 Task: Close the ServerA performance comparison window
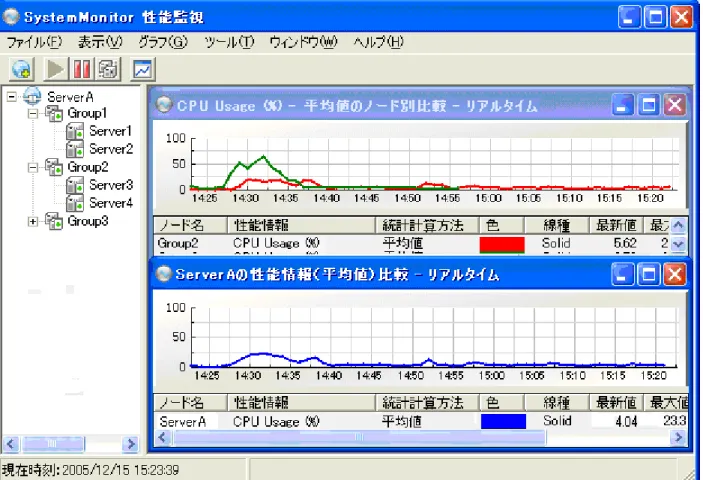tap(675, 274)
